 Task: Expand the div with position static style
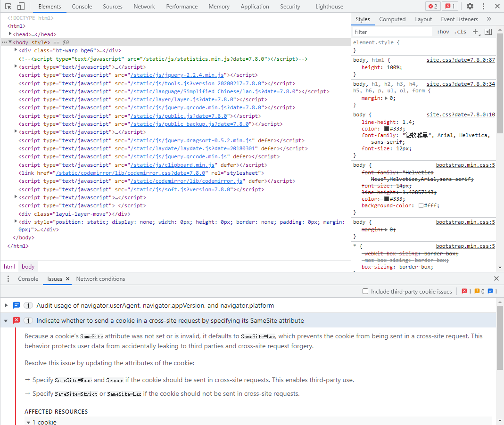(16, 221)
